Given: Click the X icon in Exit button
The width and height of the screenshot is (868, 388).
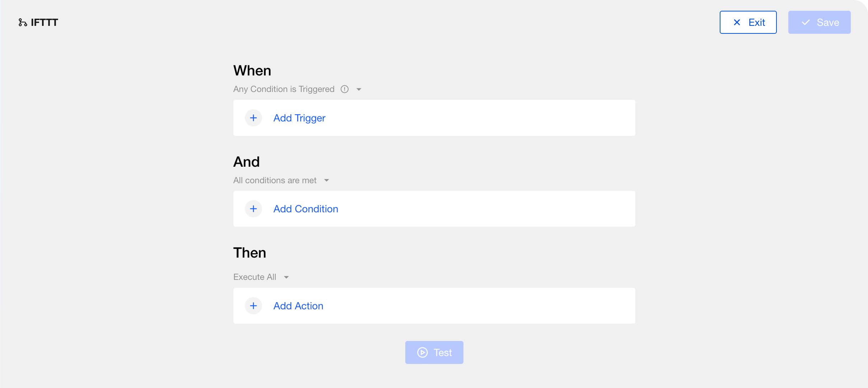Looking at the screenshot, I should (737, 22).
